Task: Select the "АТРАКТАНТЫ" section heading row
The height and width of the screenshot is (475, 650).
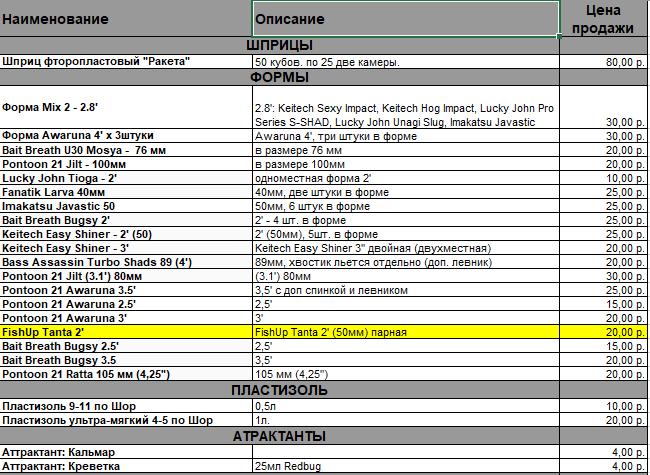Action: point(279,437)
